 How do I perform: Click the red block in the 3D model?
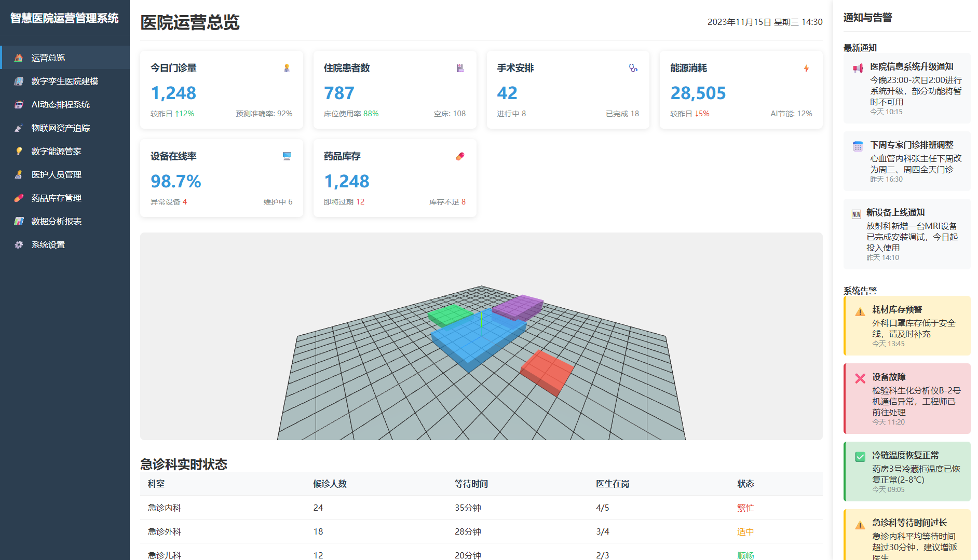[547, 372]
